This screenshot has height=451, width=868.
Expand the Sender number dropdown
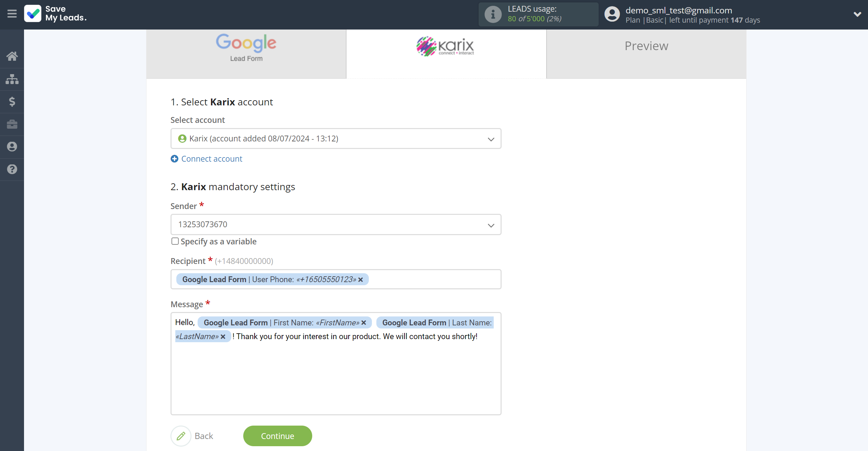click(x=491, y=224)
